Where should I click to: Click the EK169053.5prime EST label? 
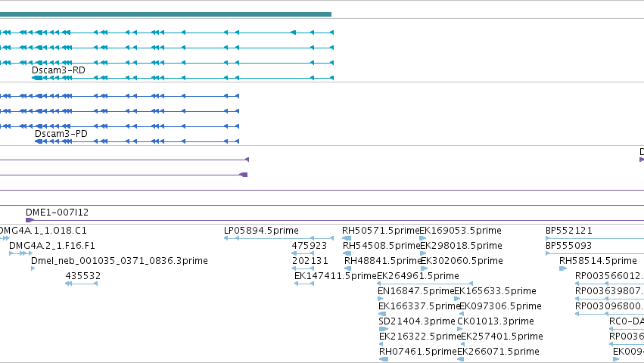[460, 231]
